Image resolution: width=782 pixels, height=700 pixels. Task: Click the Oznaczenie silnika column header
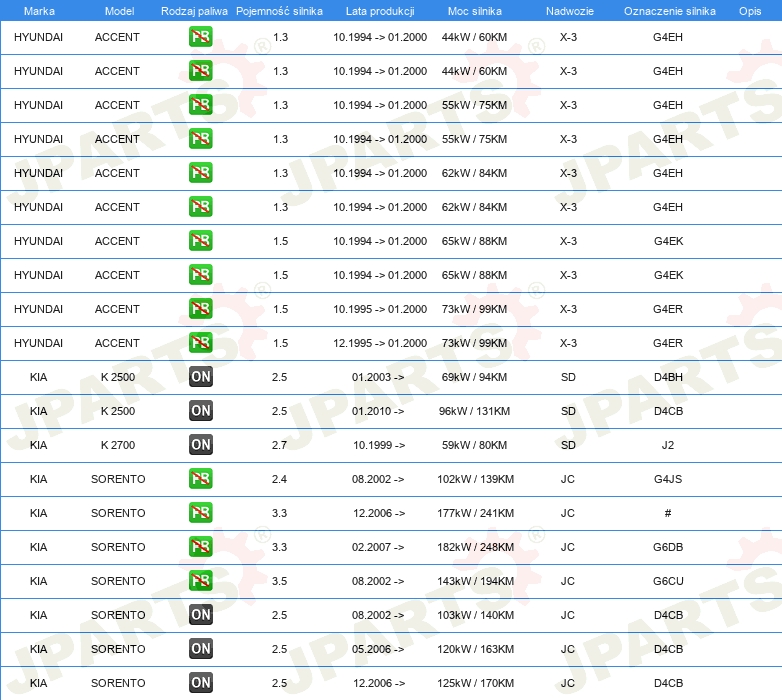670,11
